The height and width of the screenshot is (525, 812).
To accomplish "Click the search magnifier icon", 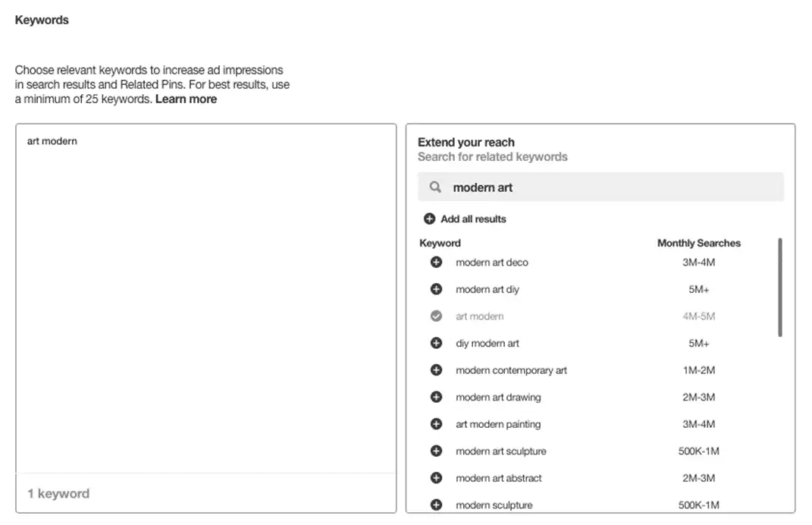I will click(x=434, y=187).
